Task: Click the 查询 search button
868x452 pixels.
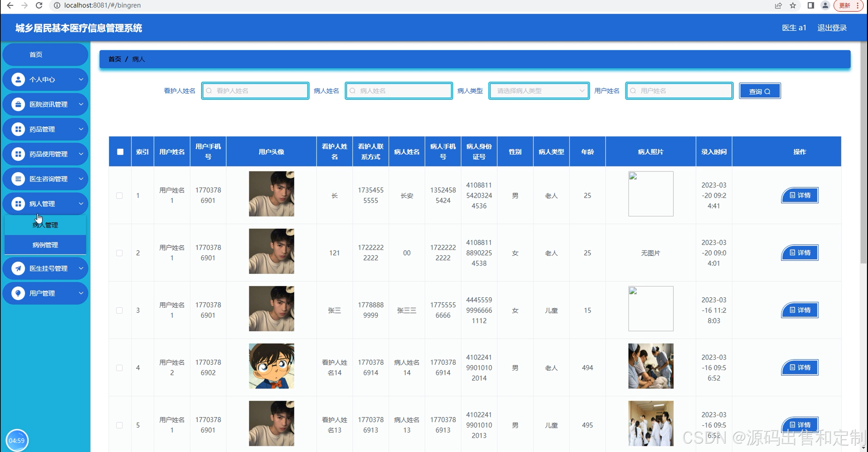Action: click(759, 91)
